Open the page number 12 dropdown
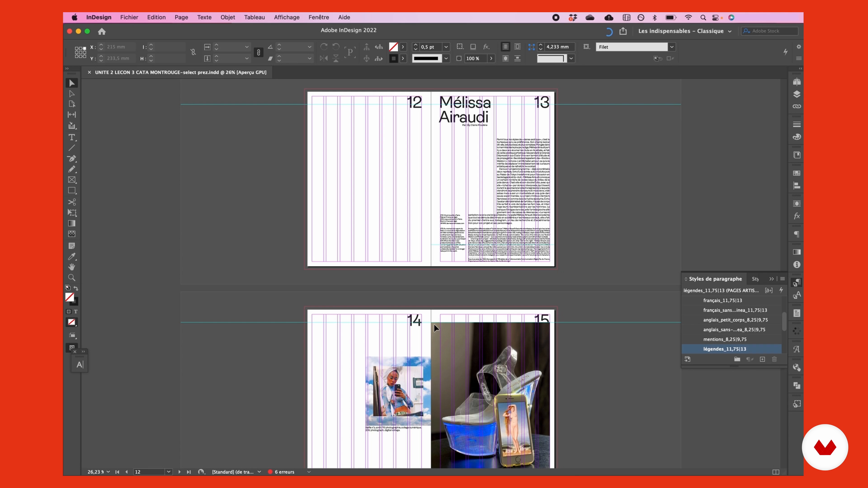This screenshot has height=488, width=868. click(x=168, y=472)
